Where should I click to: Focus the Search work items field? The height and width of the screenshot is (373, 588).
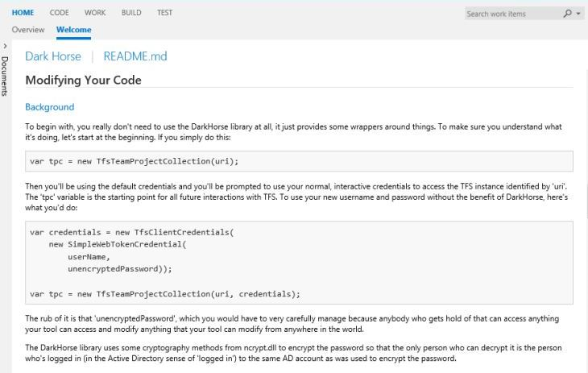(x=511, y=14)
